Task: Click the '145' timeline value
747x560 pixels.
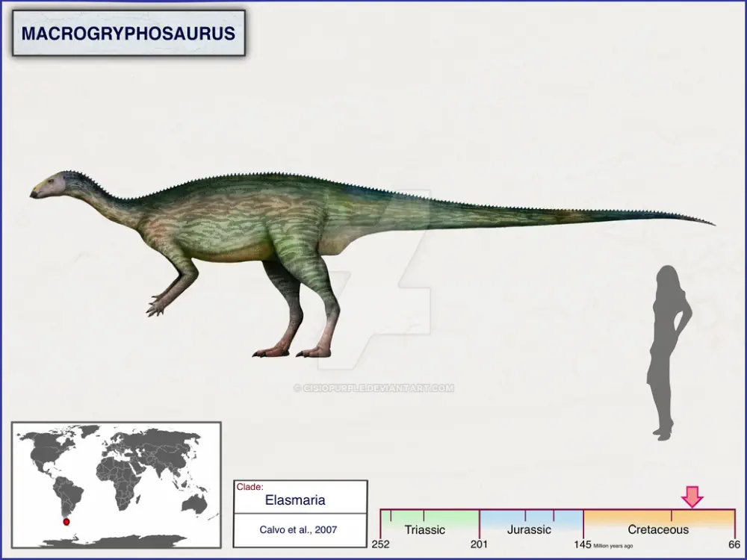Action: pos(583,544)
